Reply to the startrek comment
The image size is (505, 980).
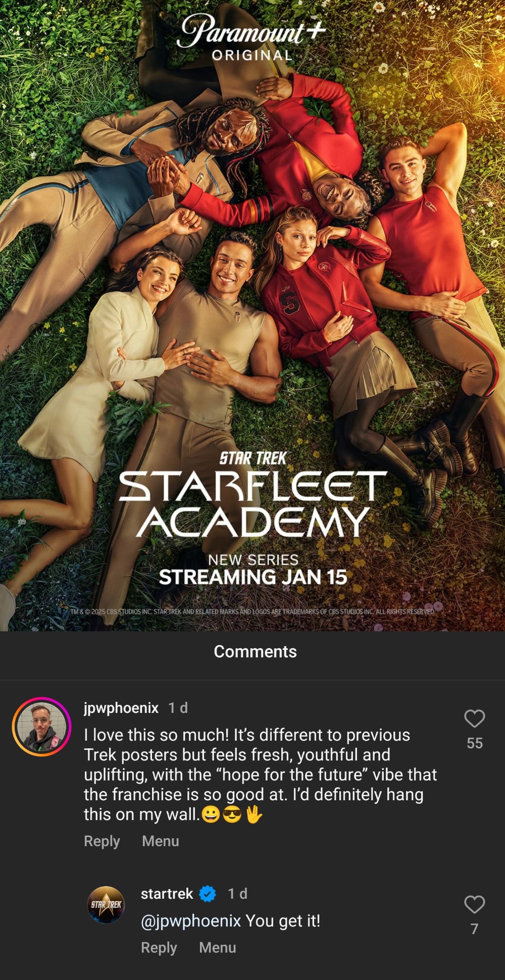tap(159, 948)
